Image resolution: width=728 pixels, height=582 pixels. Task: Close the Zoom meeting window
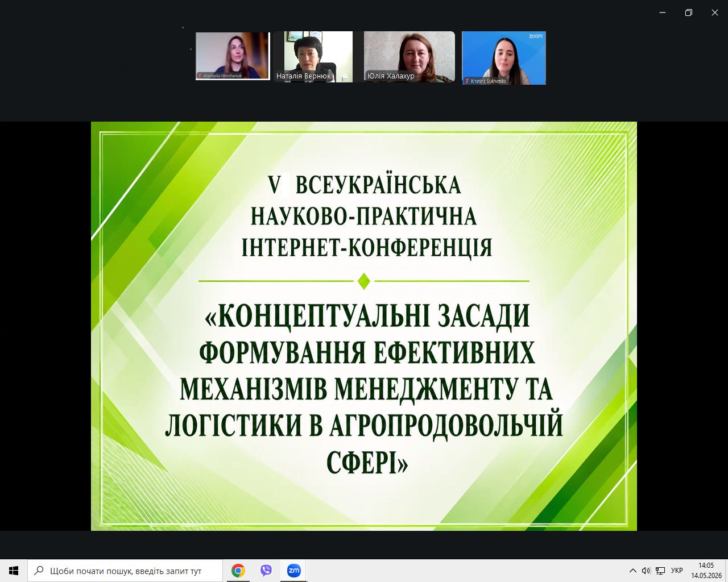(715, 13)
